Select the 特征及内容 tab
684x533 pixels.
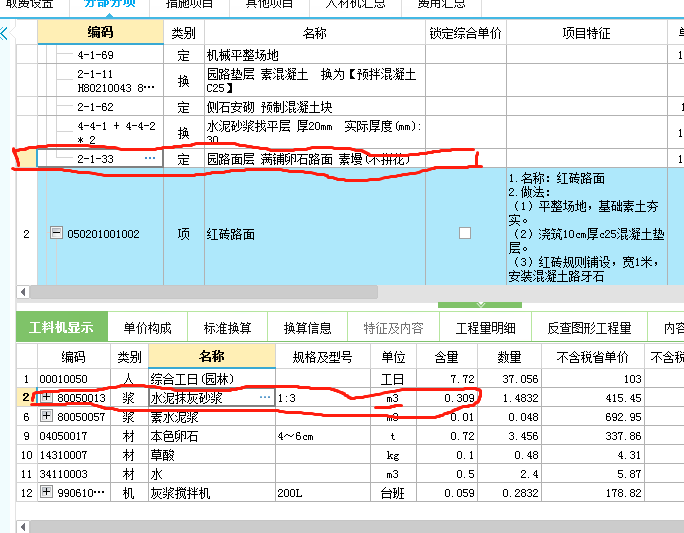pyautogui.click(x=393, y=328)
